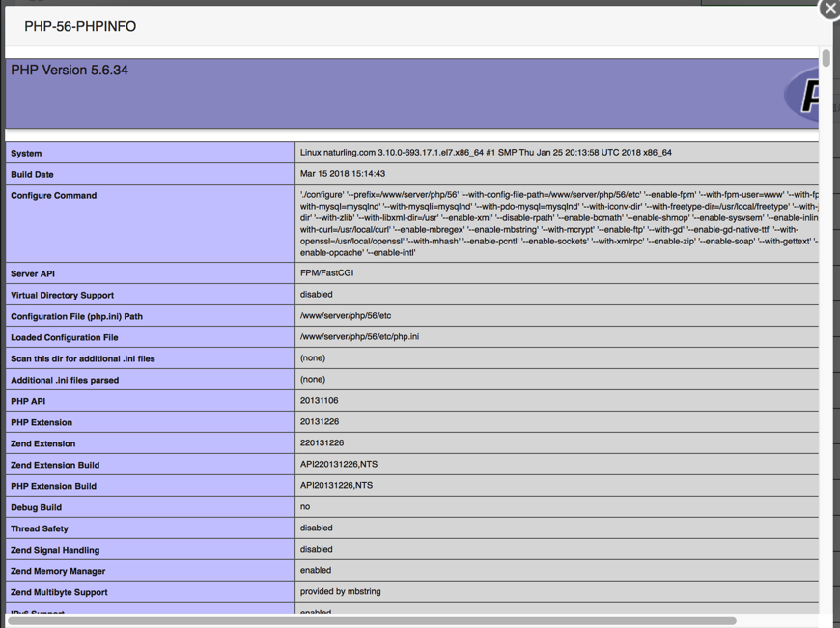The image size is (840, 628).
Task: Select the PHP Extension Build label
Action: pos(53,486)
